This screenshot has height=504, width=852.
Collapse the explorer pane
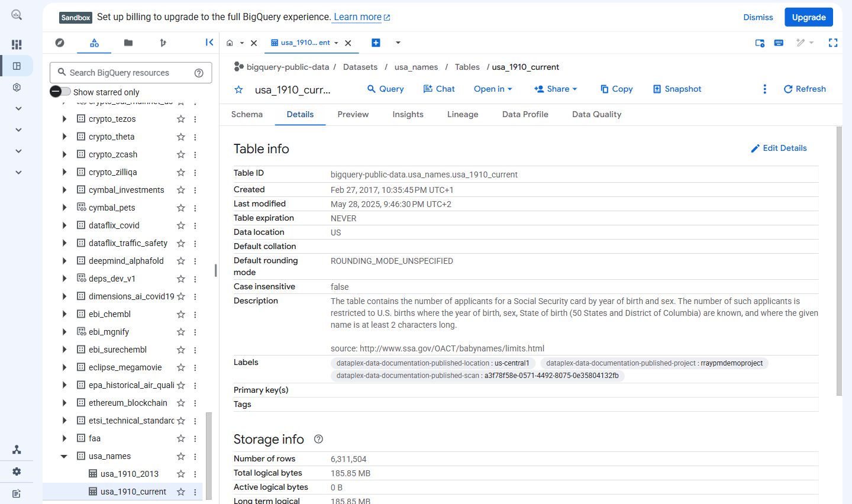(209, 42)
